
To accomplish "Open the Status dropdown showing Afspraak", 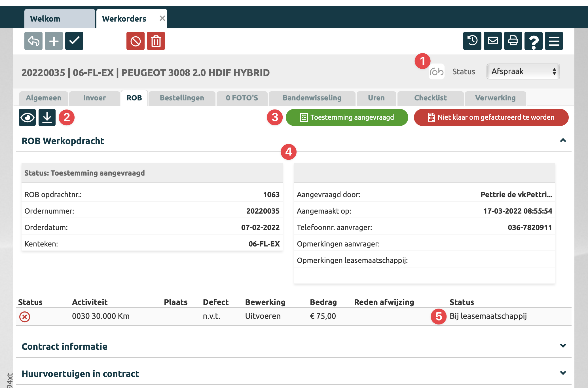I will click(x=523, y=71).
